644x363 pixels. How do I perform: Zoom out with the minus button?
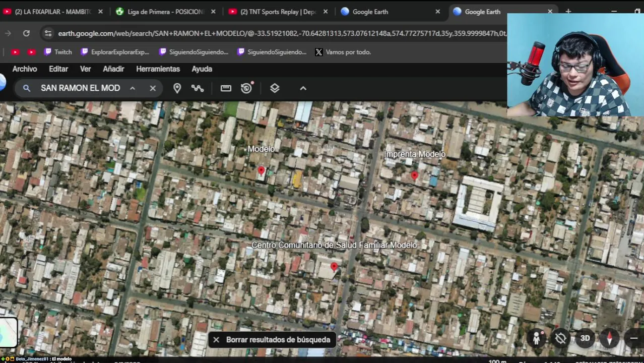634,338
